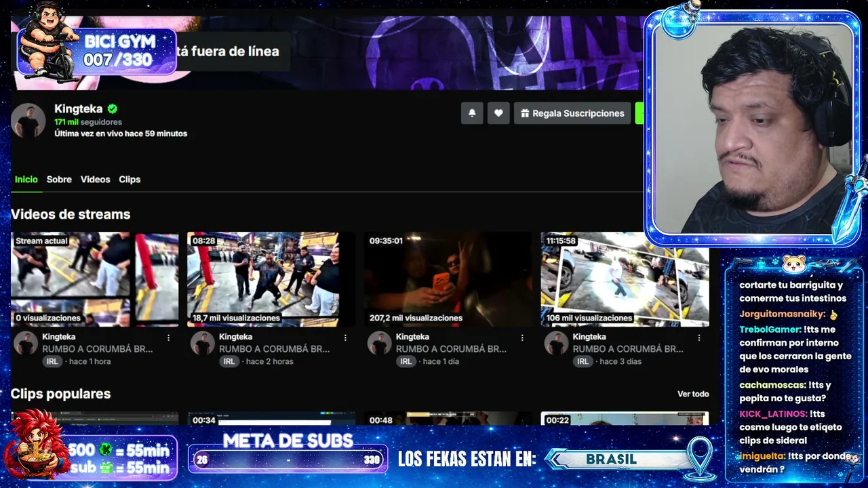Play the video thumbnail with 08:28 duration
This screenshot has width=868, height=488.
(271, 279)
